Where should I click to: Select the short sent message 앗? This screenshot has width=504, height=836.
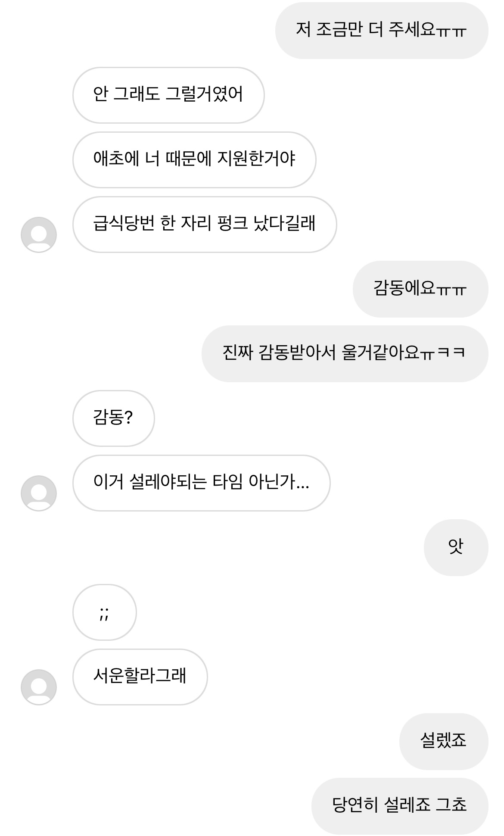[456, 548]
